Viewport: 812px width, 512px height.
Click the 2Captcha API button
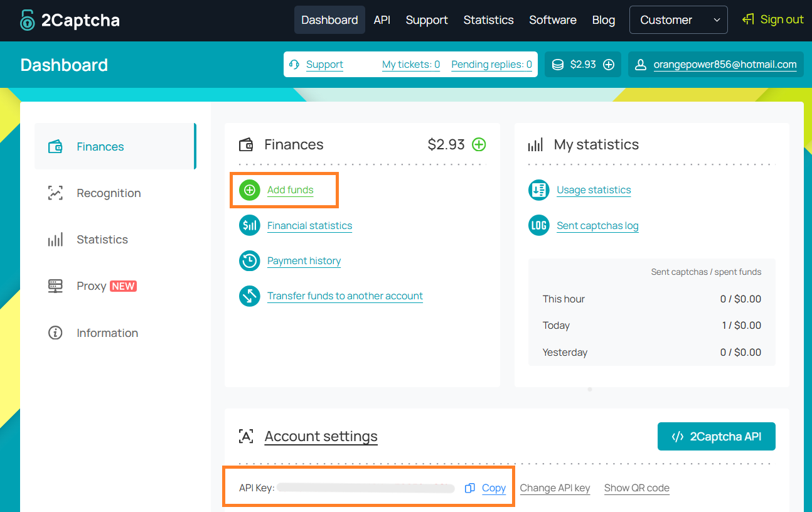717,437
